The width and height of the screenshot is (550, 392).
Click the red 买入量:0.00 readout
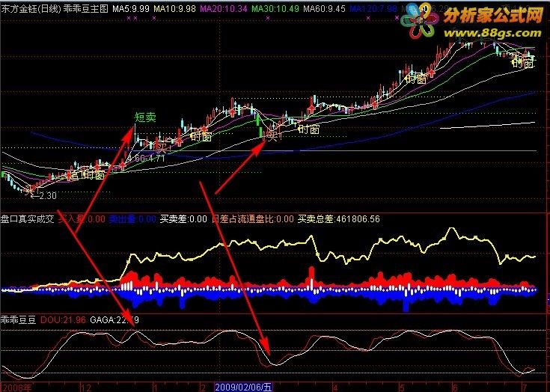[x=82, y=219]
